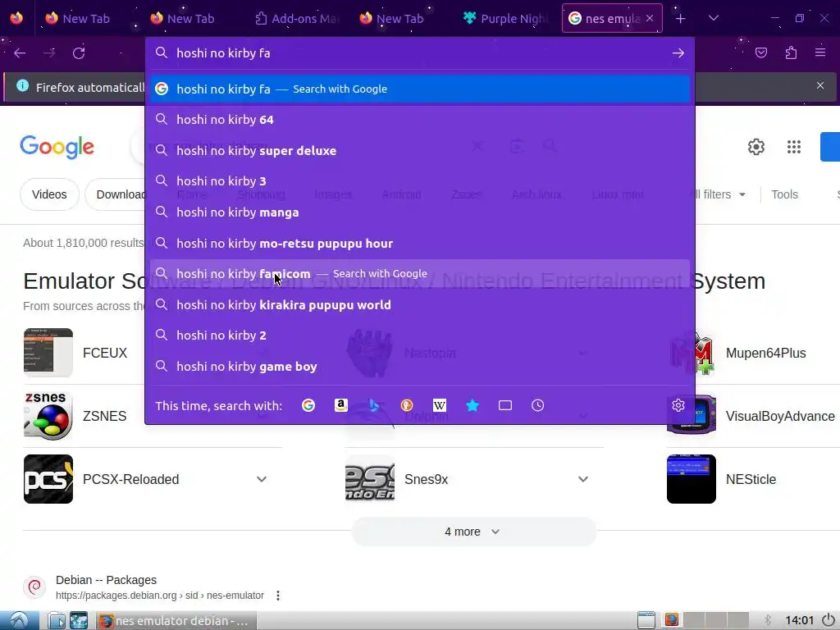840x630 pixels.
Task: Choose suggestion kirakira pupupu world
Action: point(419,305)
